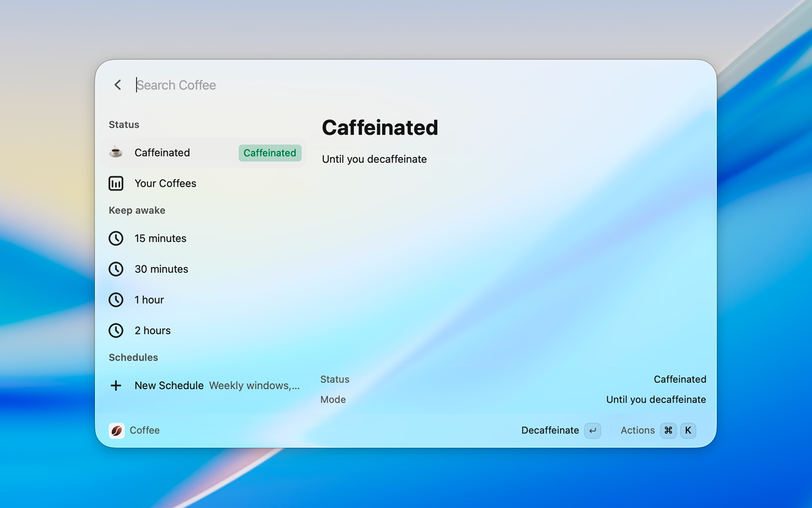The image size is (812, 508).
Task: Pick the 2 hours keep awake option
Action: (203, 330)
